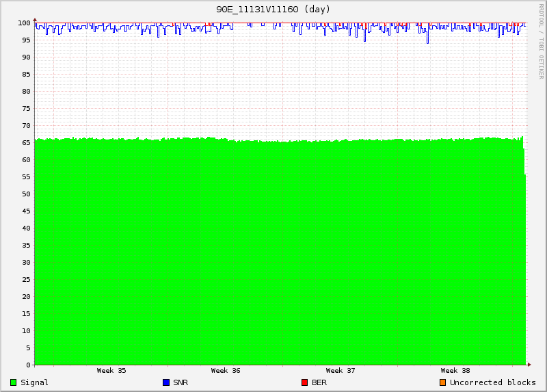Image resolution: width=547 pixels, height=392 pixels.
Task: Click the y-axis value '40'
Action: [26, 228]
